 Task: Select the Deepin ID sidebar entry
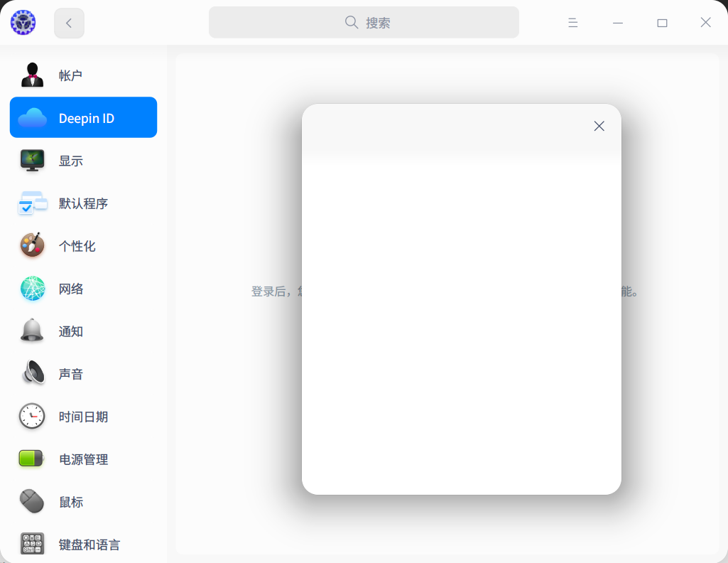click(83, 117)
